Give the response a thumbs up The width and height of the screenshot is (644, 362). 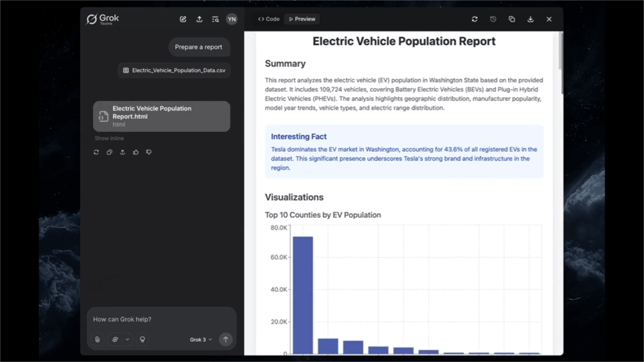136,152
